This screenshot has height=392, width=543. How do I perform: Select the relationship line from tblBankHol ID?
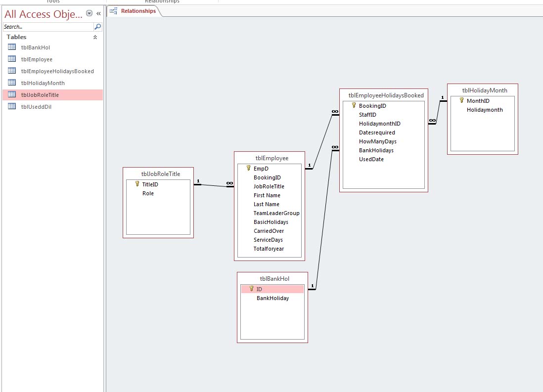(324, 220)
